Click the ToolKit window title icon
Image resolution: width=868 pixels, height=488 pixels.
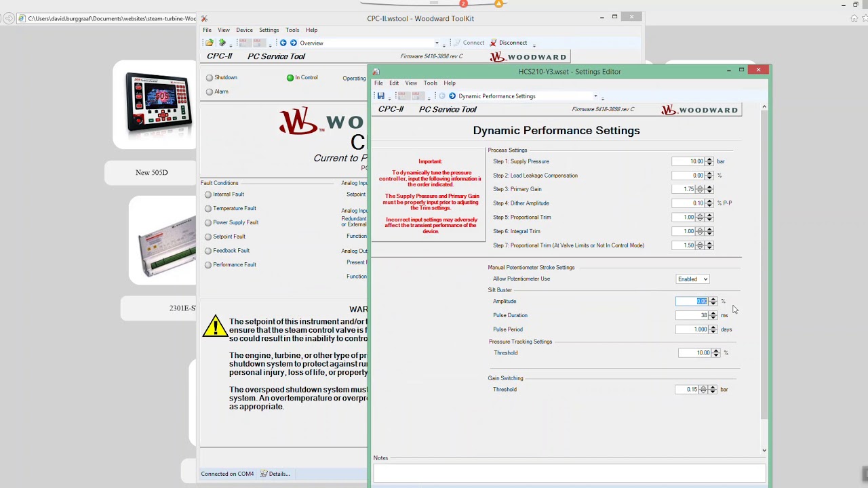point(204,18)
